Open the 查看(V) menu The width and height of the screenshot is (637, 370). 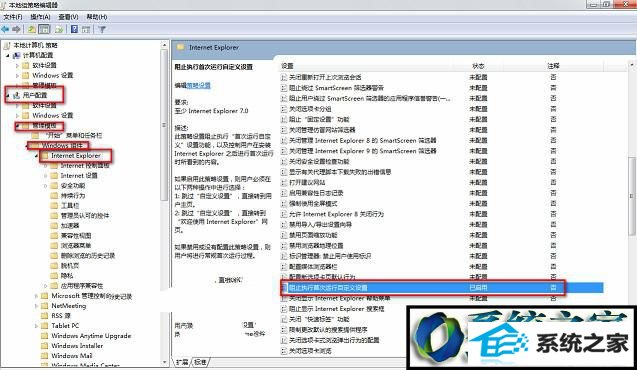68,17
